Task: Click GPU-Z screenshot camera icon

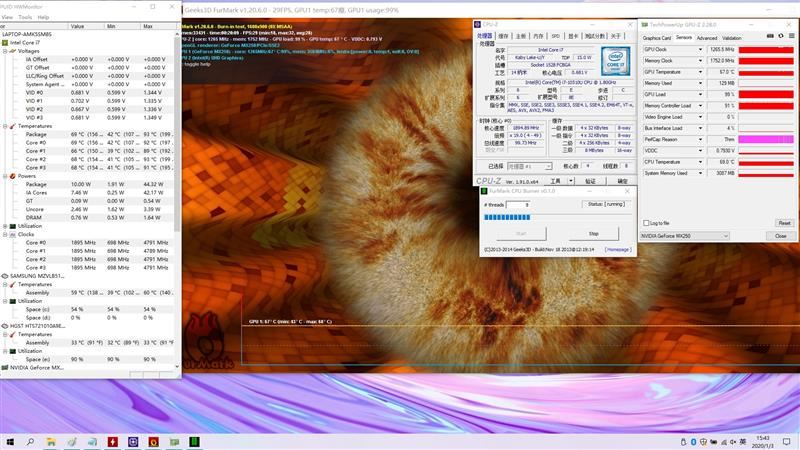Action: [x=770, y=36]
